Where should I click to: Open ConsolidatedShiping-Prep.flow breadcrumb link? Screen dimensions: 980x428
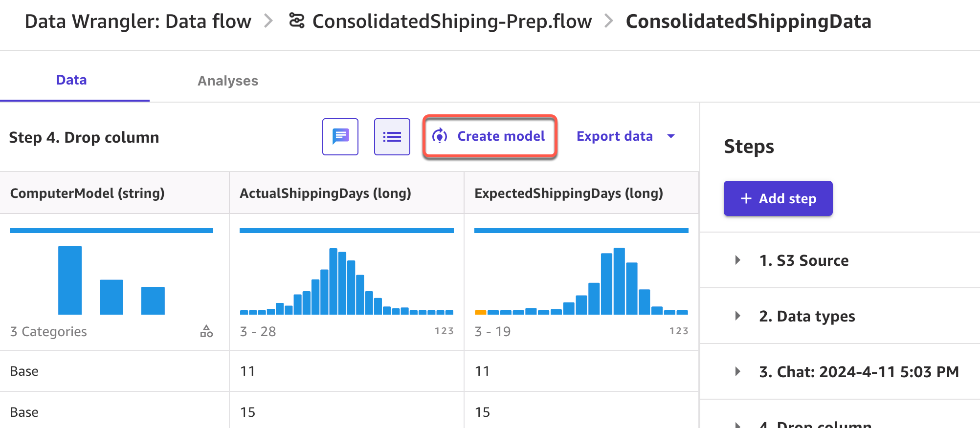452,21
